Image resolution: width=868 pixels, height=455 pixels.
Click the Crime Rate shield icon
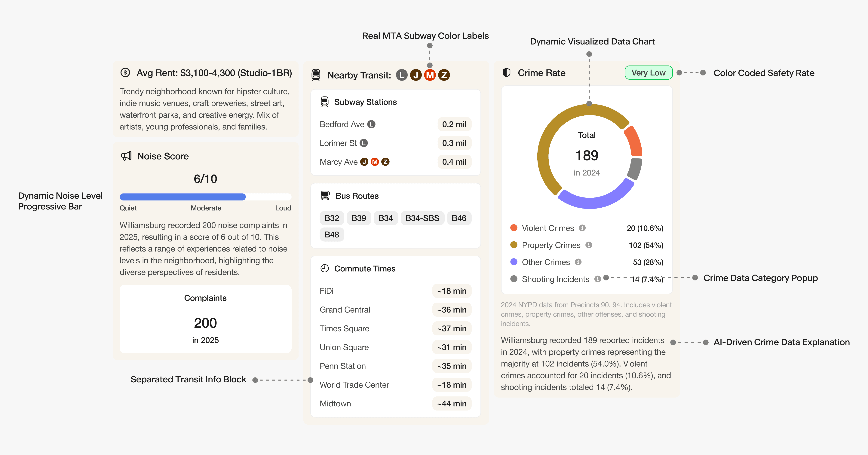tap(506, 73)
